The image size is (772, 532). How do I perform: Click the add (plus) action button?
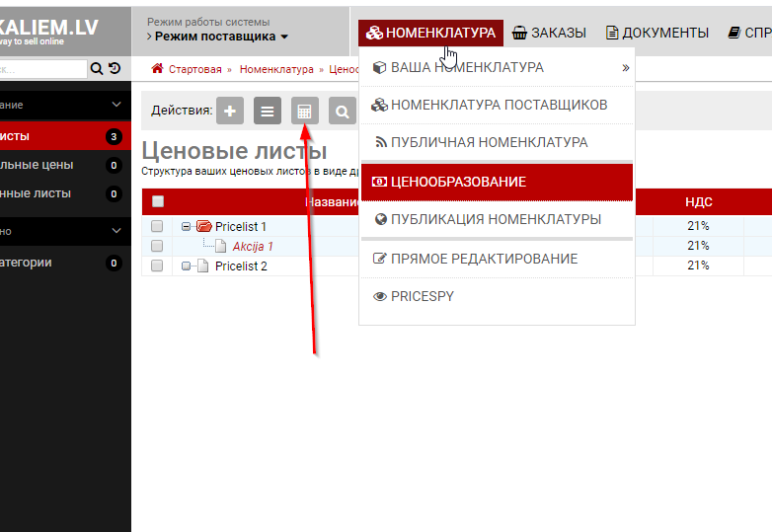tap(230, 112)
